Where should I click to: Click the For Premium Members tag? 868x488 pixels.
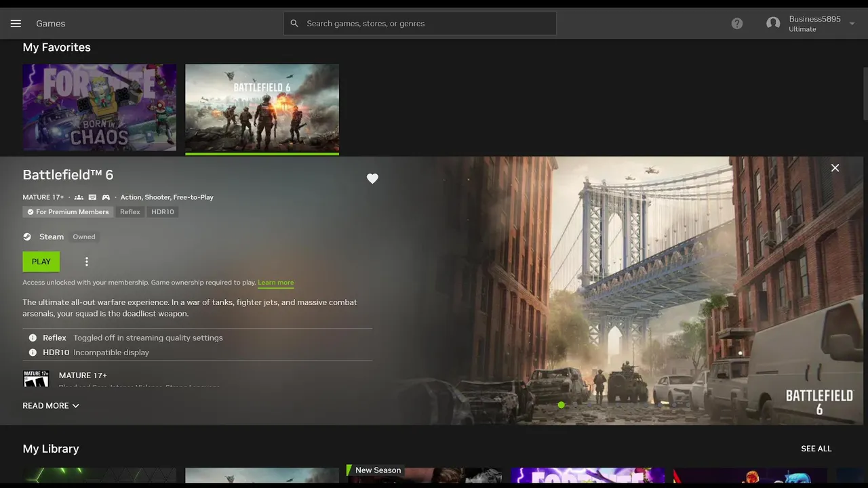[x=68, y=212]
